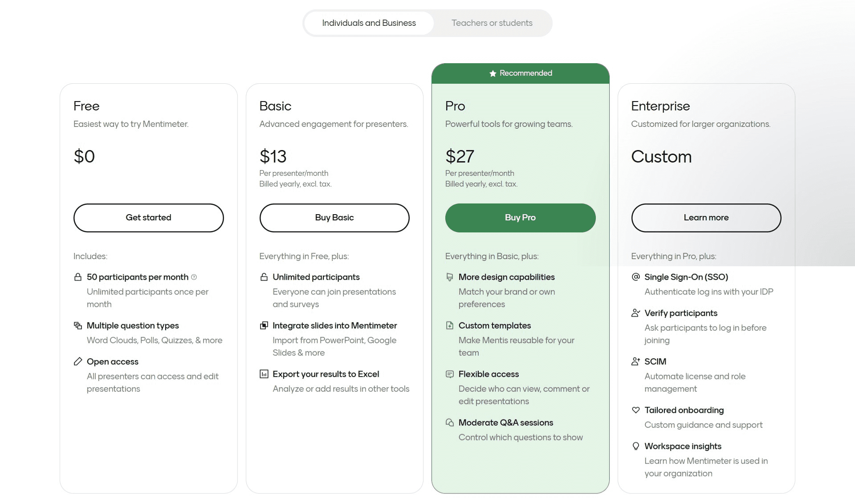The height and width of the screenshot is (504, 855).
Task: Click the Export results to Excel icon
Action: point(264,374)
